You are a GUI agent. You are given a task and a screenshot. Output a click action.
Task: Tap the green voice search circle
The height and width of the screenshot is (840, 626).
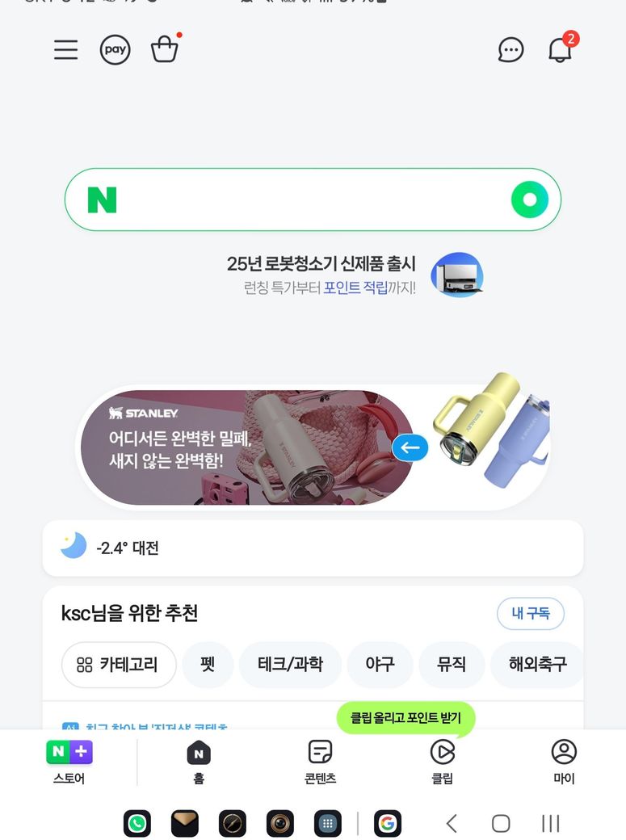(x=530, y=199)
